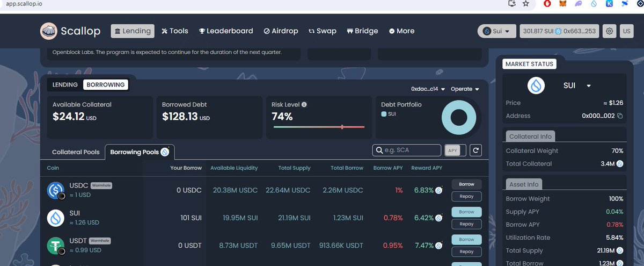Click the Wormhole tag on USDC

point(101,185)
